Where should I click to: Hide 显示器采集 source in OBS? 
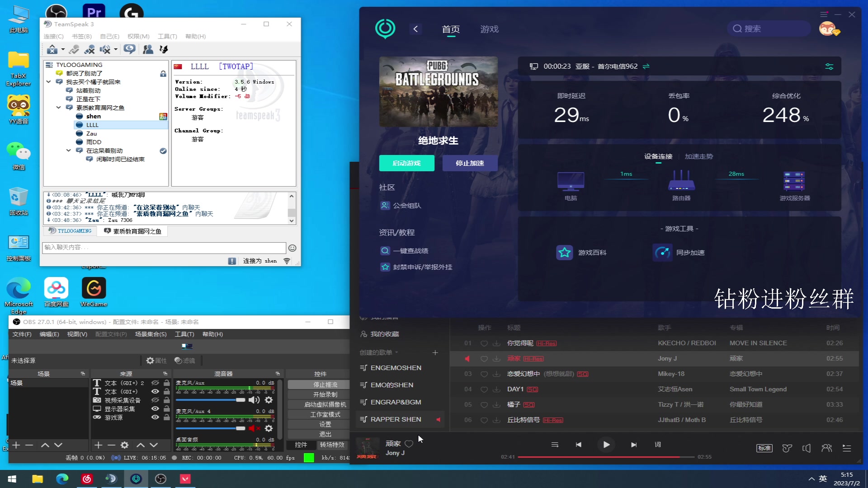155,408
